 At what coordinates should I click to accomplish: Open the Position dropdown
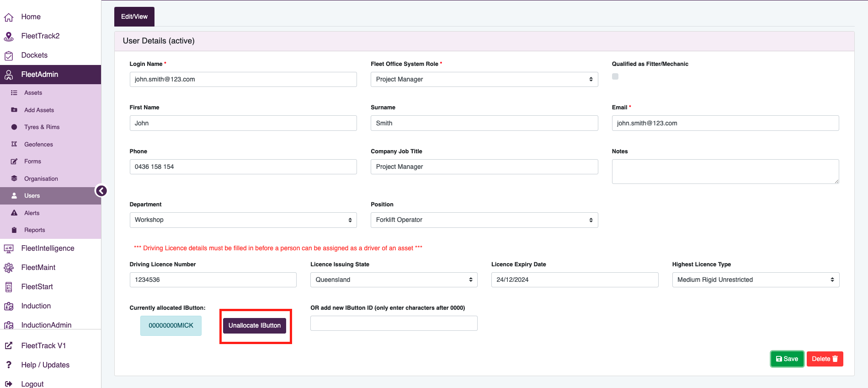tap(484, 220)
